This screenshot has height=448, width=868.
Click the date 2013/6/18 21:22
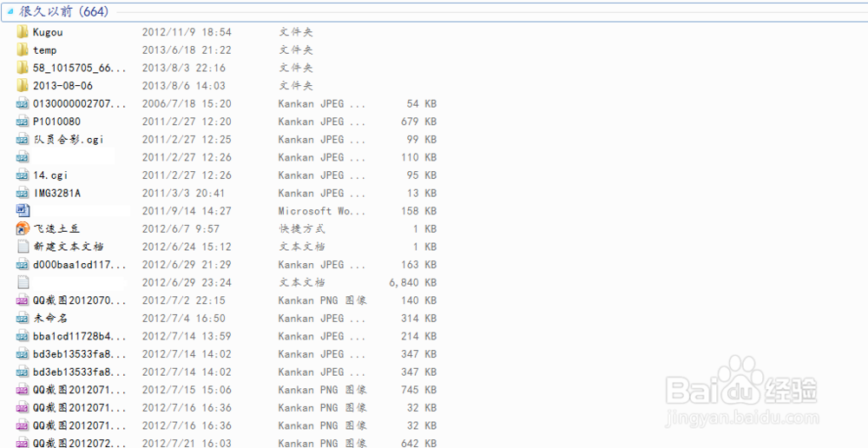click(x=187, y=49)
